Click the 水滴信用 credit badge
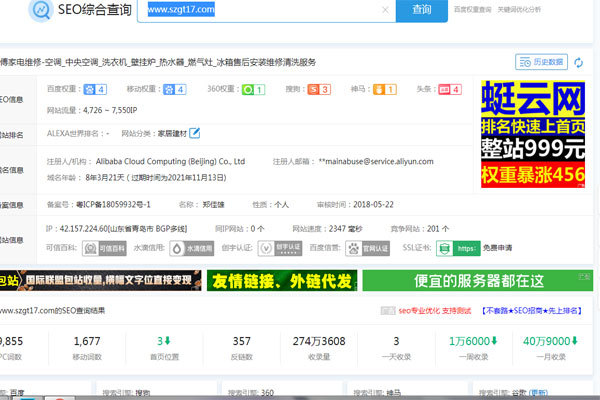 pyautogui.click(x=198, y=248)
